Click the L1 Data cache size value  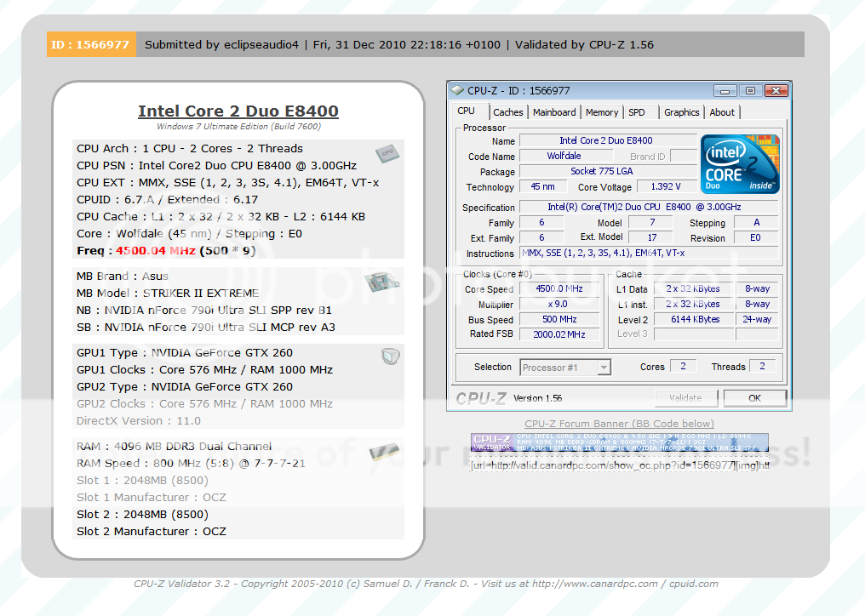click(x=693, y=288)
